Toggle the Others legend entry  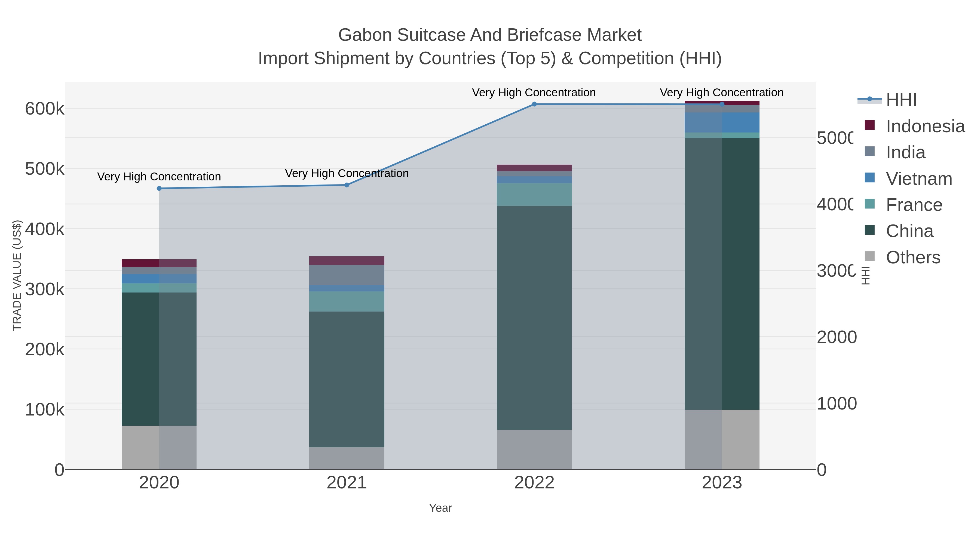tap(902, 257)
